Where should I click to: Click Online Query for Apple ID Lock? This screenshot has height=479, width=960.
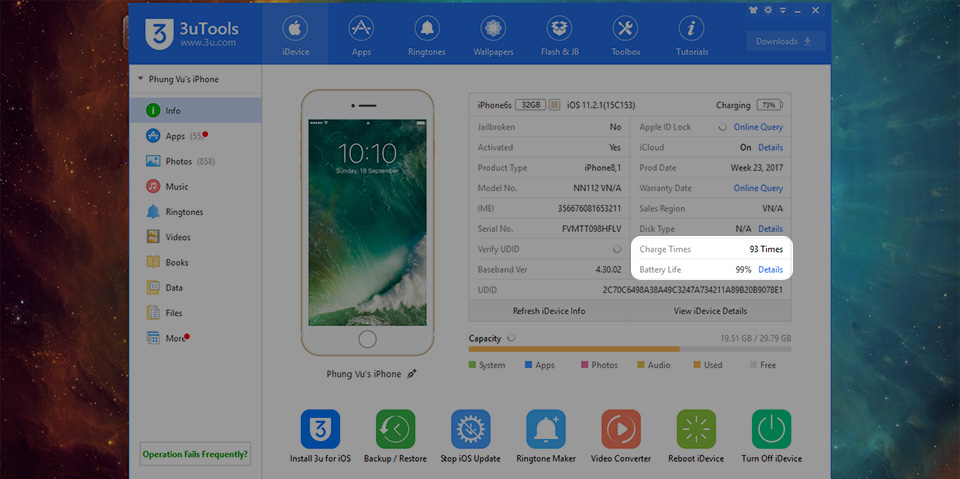click(x=758, y=127)
